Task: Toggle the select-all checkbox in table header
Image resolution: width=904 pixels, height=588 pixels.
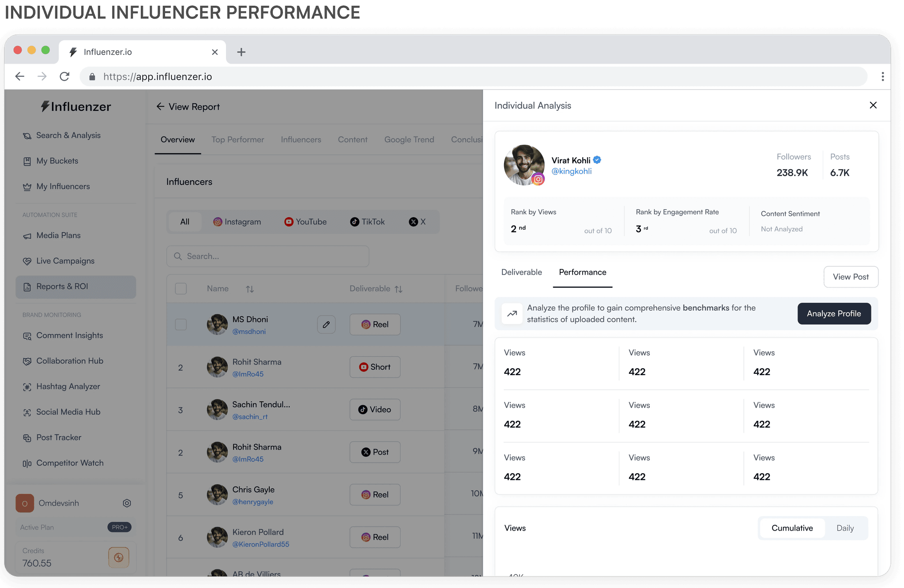Action: [181, 289]
